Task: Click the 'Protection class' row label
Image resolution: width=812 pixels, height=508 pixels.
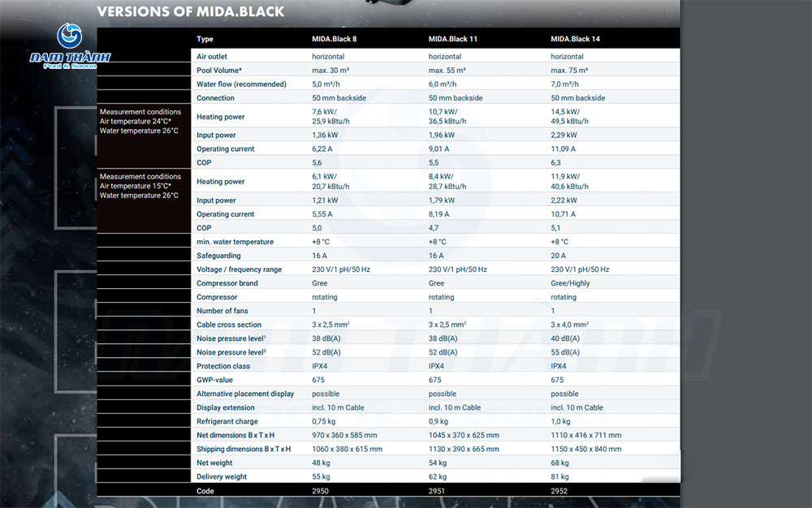Action: tap(223, 366)
